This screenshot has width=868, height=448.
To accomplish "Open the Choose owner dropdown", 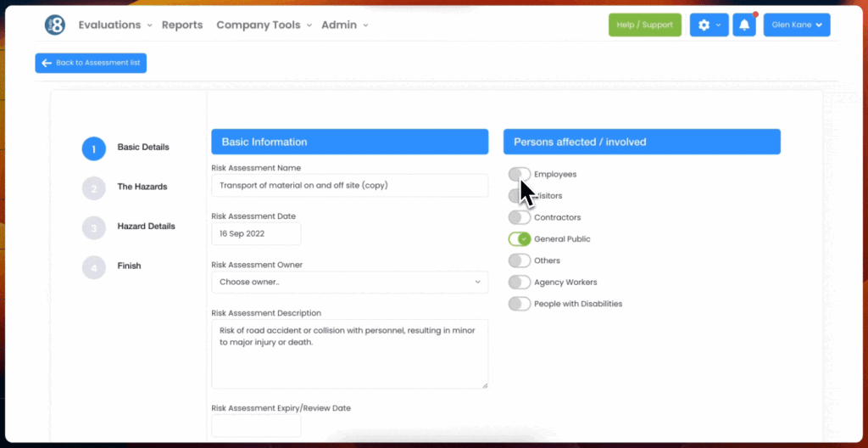I will 350,282.
